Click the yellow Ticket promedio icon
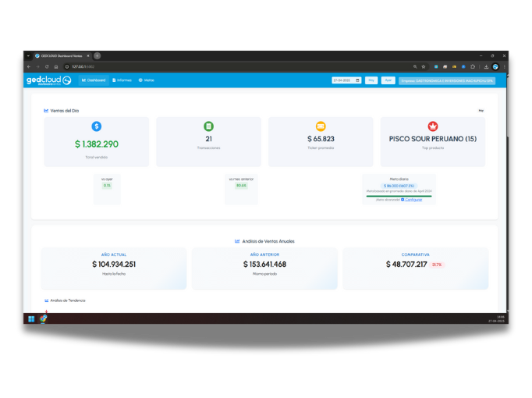 [321, 126]
